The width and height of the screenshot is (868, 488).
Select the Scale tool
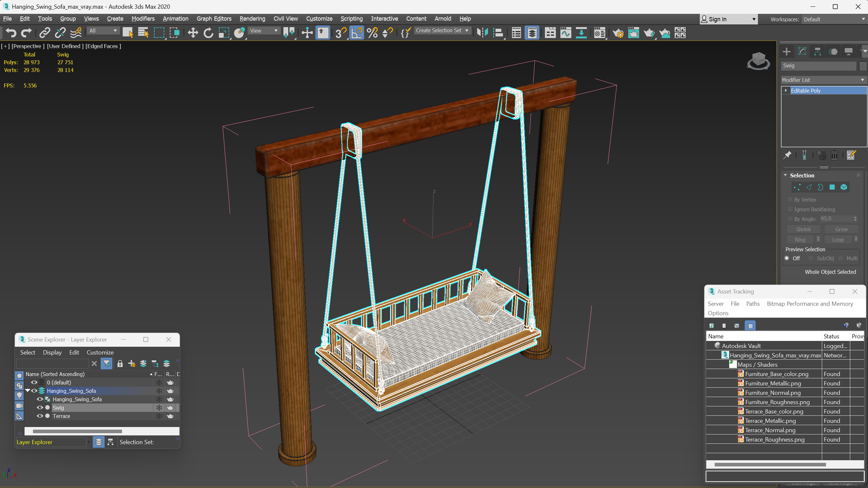click(224, 33)
